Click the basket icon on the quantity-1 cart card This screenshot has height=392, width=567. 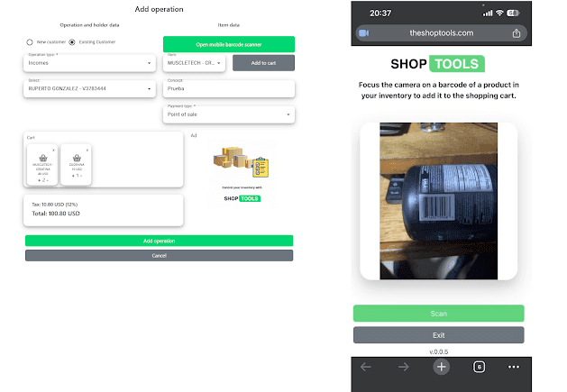pos(77,158)
